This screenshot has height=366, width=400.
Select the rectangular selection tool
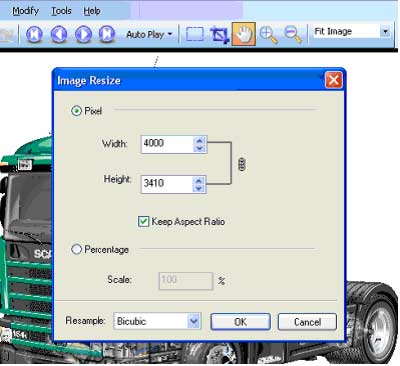[195, 34]
